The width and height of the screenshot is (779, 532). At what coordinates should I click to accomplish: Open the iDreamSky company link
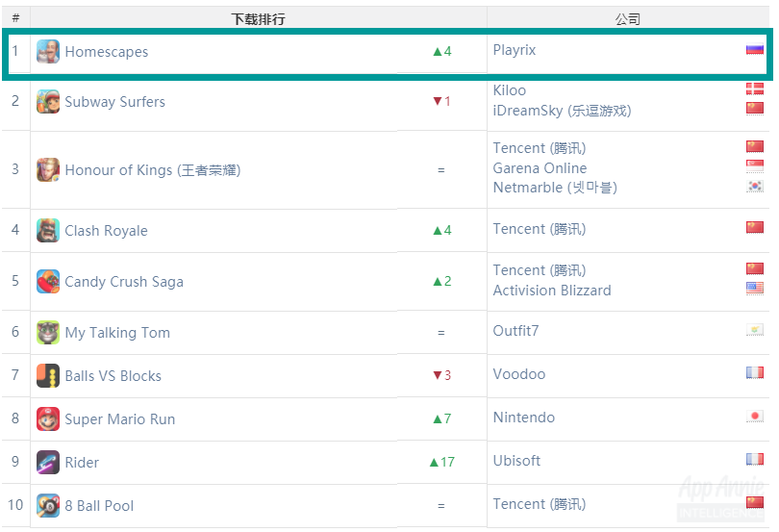click(562, 111)
